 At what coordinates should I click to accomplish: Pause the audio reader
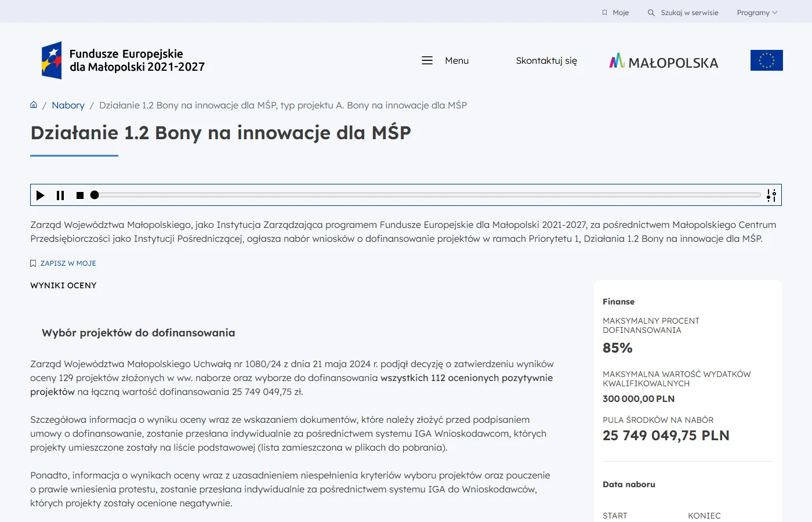[60, 195]
